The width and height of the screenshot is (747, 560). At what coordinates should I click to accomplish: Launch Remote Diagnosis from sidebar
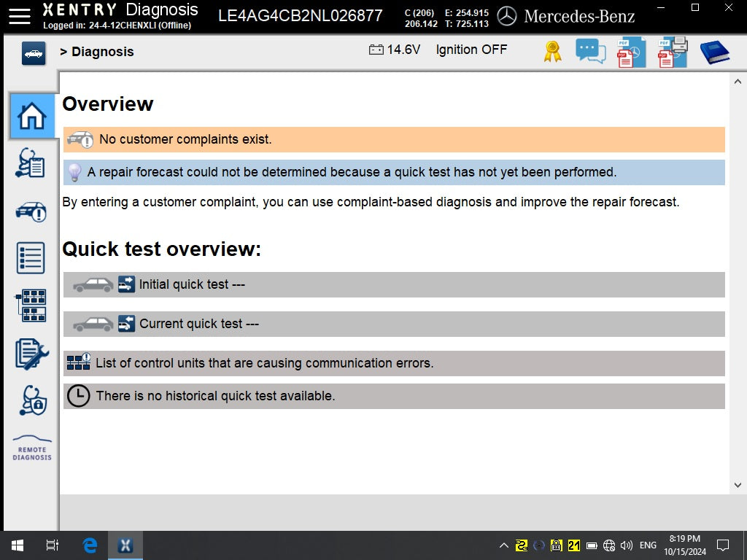click(32, 448)
